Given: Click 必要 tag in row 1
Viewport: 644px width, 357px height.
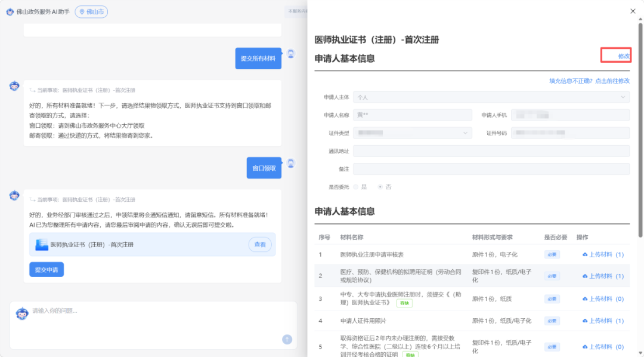Looking at the screenshot, I should (x=552, y=254).
